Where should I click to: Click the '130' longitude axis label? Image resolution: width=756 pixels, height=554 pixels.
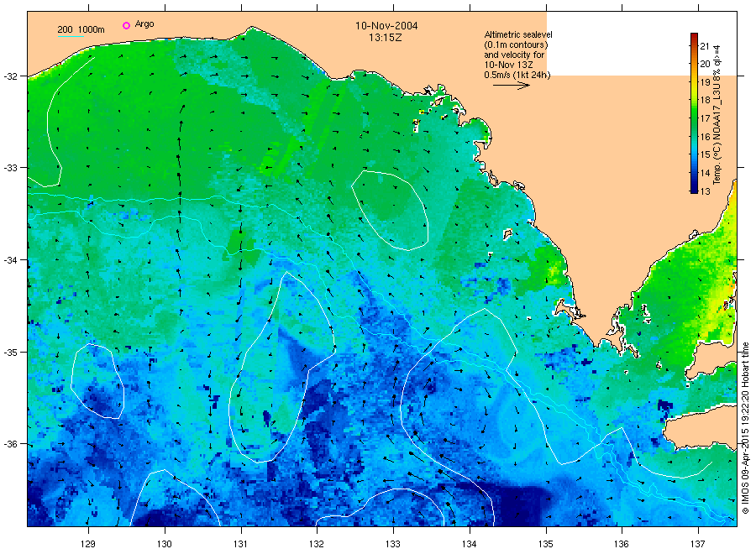coord(165,544)
